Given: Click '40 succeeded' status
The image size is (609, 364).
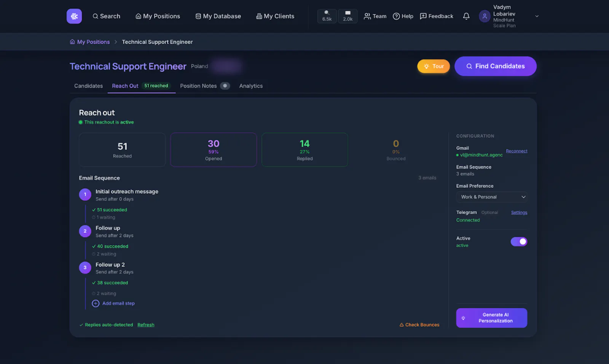Looking at the screenshot, I should (110, 246).
